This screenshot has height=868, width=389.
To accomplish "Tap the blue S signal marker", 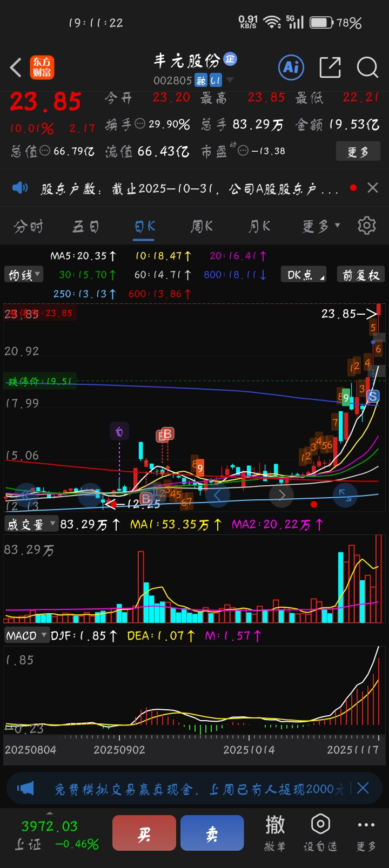I will click(x=373, y=397).
